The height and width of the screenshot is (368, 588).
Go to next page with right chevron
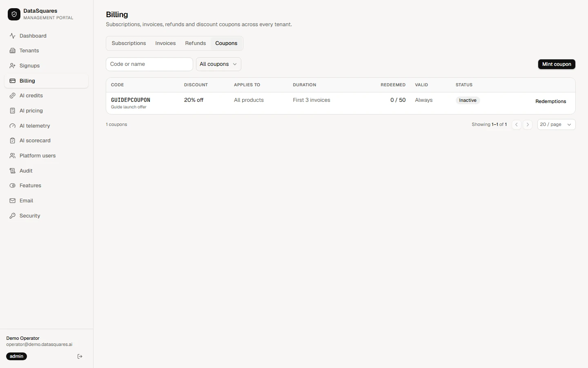click(528, 125)
